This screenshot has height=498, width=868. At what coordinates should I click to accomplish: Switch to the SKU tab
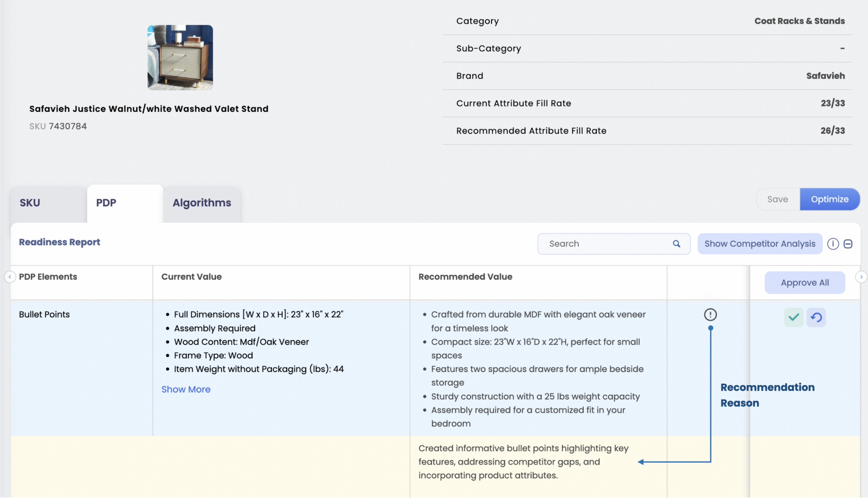pos(30,203)
